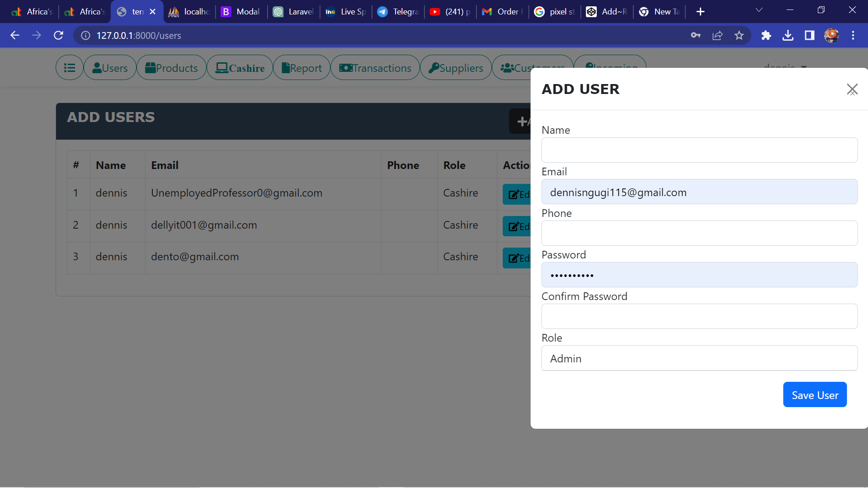The height and width of the screenshot is (488, 868).
Task: Open the extensions puzzle icon
Action: pos(766,35)
